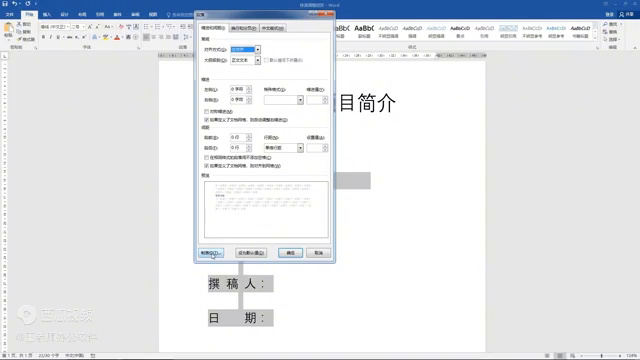Apply subtitle style from gallery
The image size is (640, 360).
364,31
